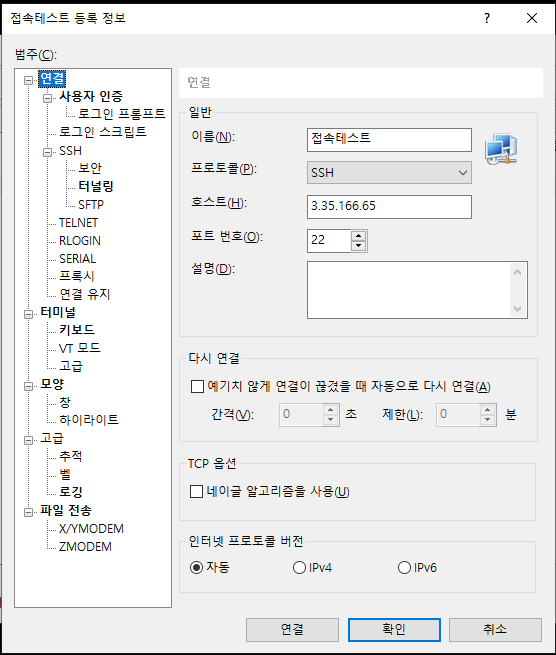Click the session computer icon beside the name field
This screenshot has width=556, height=655.
click(501, 149)
